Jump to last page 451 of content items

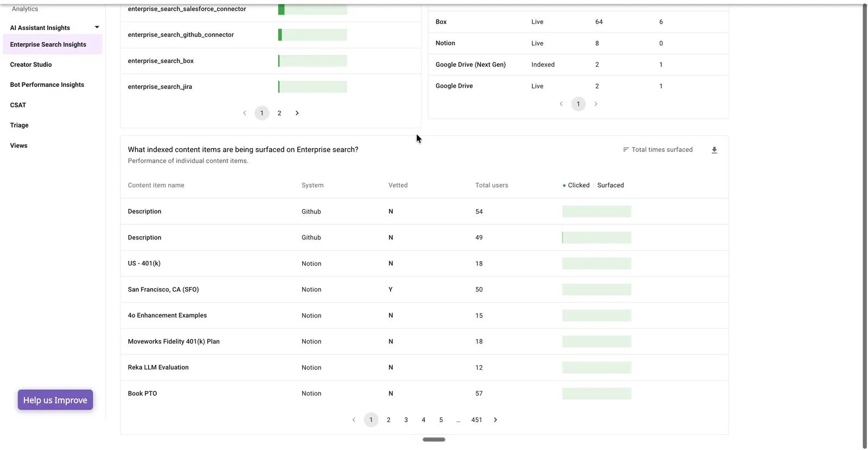coord(477,420)
